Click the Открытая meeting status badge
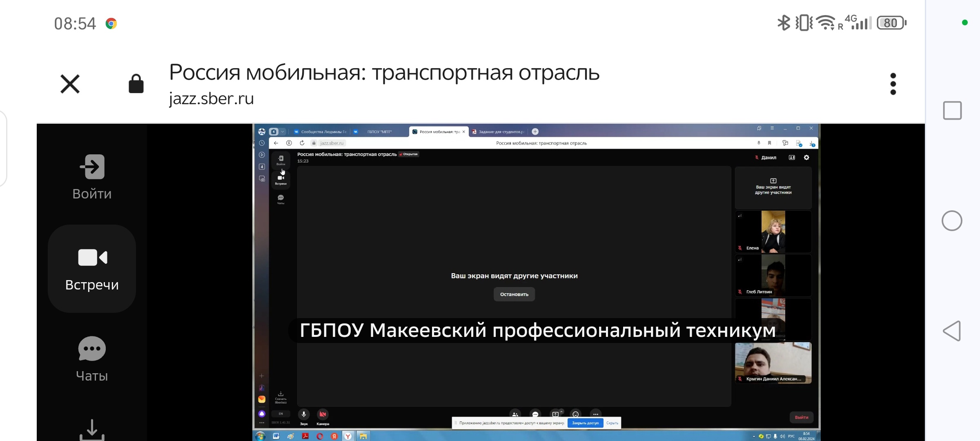The image size is (980, 441). [x=409, y=154]
